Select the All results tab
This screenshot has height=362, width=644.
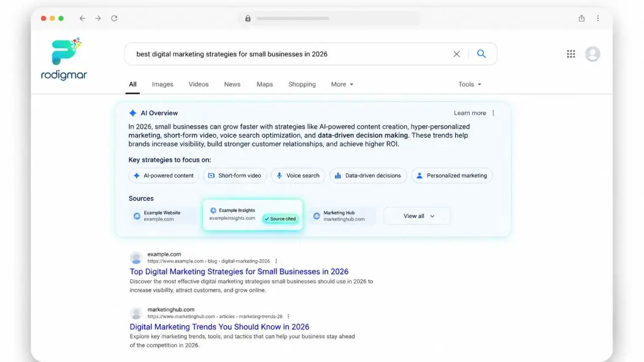point(132,85)
